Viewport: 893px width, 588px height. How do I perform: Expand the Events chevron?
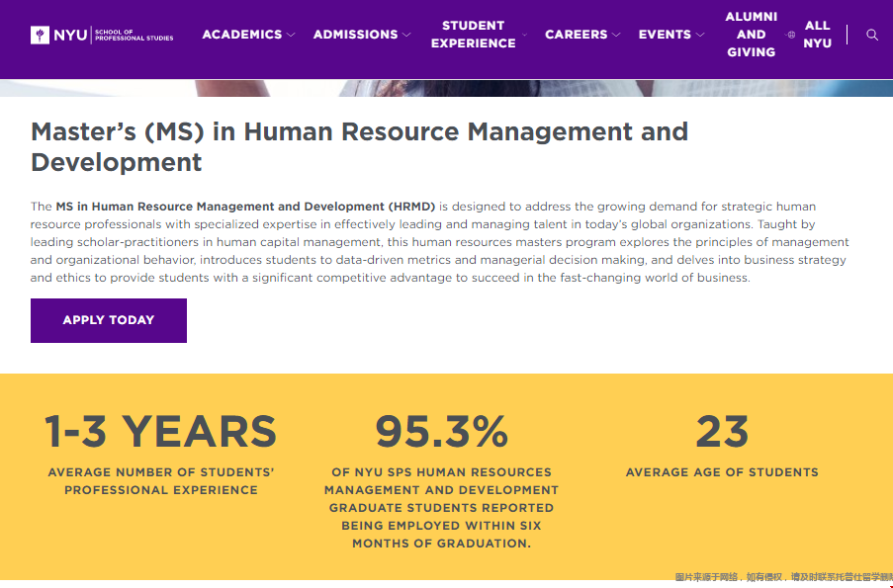point(700,35)
